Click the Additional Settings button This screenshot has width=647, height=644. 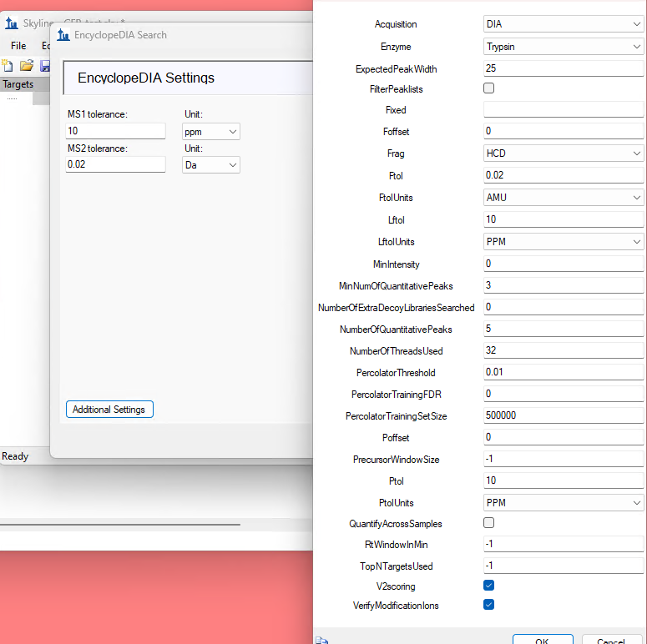pyautogui.click(x=109, y=410)
